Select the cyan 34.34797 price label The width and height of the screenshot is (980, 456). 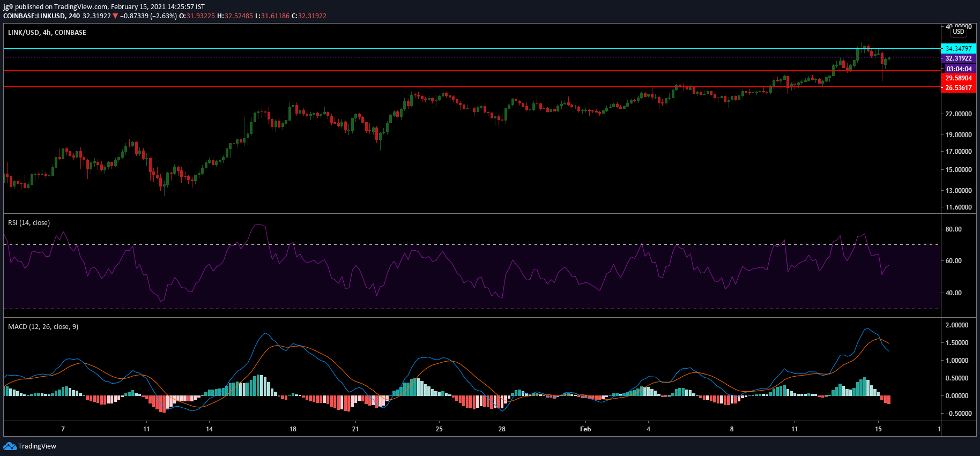959,48
